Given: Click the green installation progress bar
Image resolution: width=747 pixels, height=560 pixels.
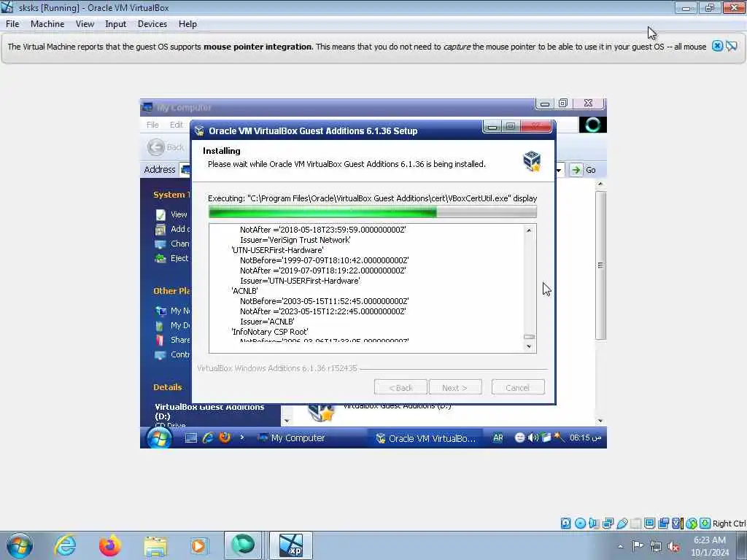Looking at the screenshot, I should point(373,212).
